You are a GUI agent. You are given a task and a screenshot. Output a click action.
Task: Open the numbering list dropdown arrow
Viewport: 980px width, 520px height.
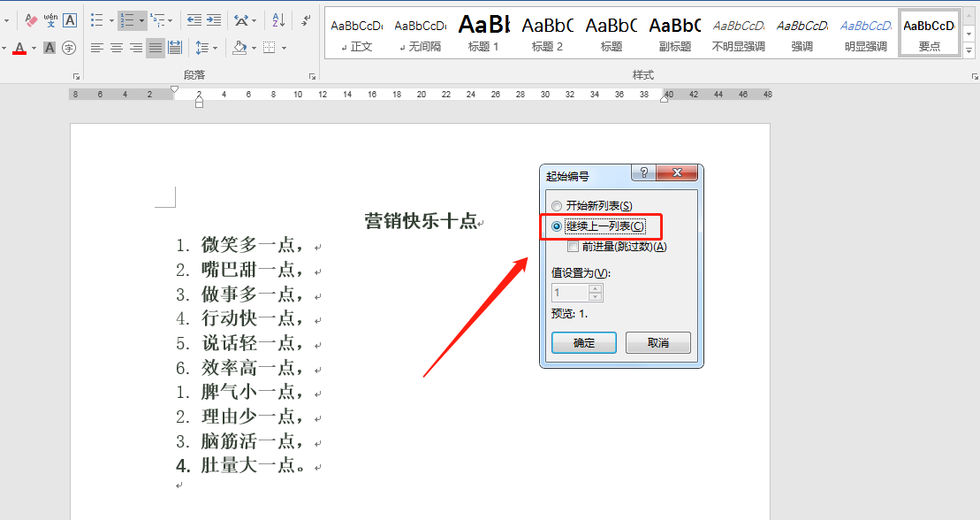141,19
